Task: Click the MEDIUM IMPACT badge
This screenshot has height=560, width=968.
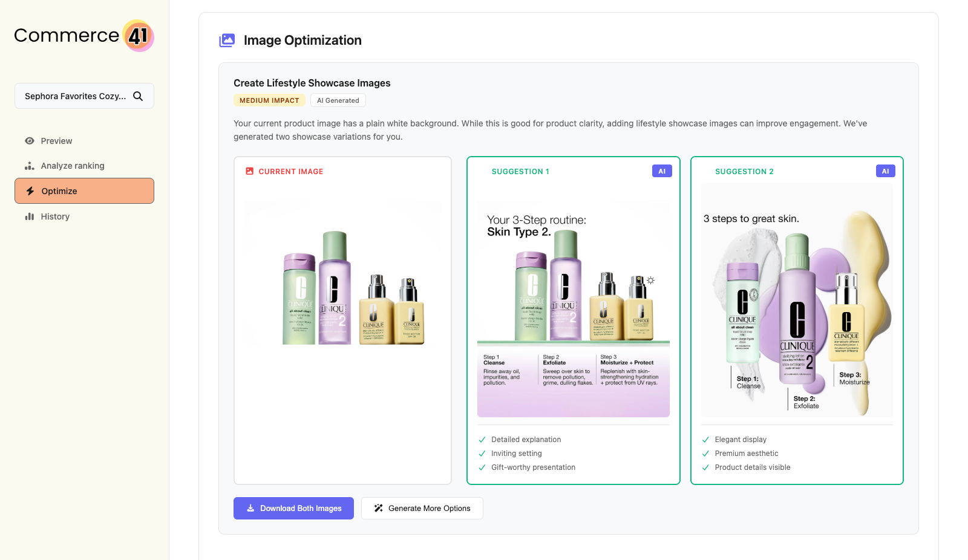Action: (x=269, y=100)
